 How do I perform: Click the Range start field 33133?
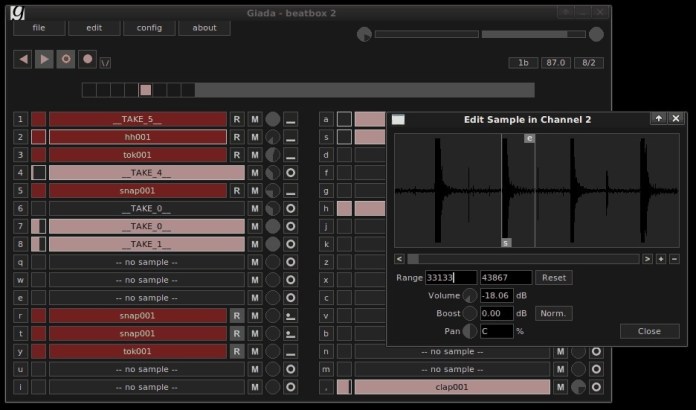(451, 278)
